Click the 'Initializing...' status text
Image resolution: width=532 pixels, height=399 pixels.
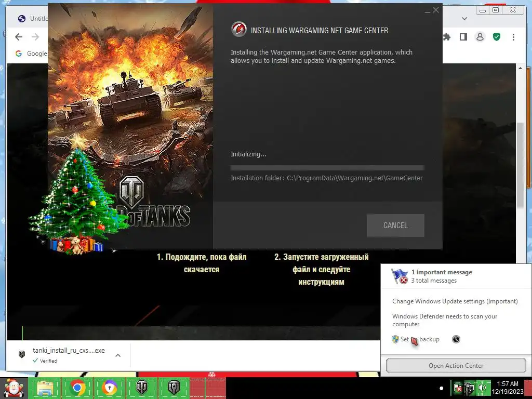[248, 154]
